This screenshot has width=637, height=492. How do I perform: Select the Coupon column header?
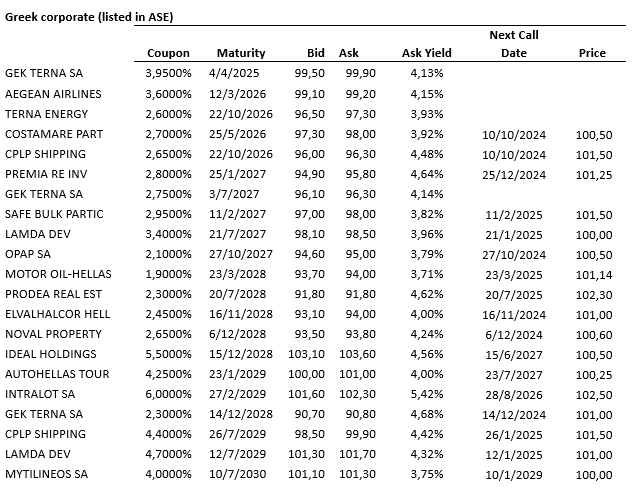pos(168,54)
